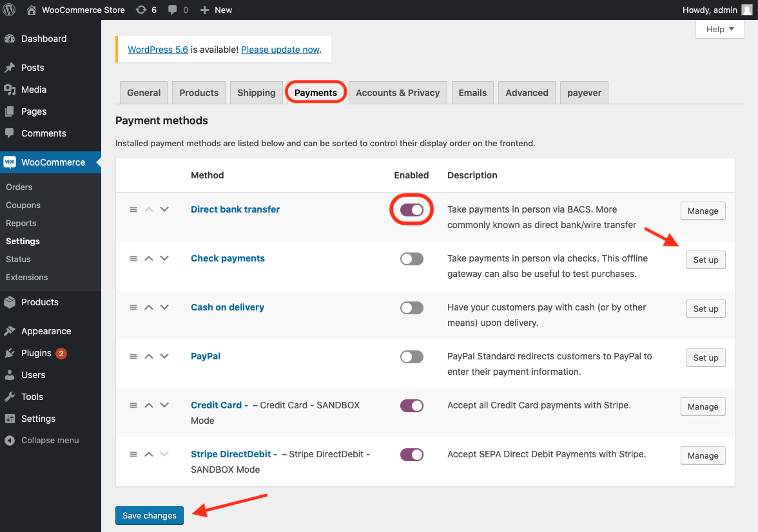The width and height of the screenshot is (758, 532).
Task: Open the Accounts & Privacy tab
Action: click(398, 93)
